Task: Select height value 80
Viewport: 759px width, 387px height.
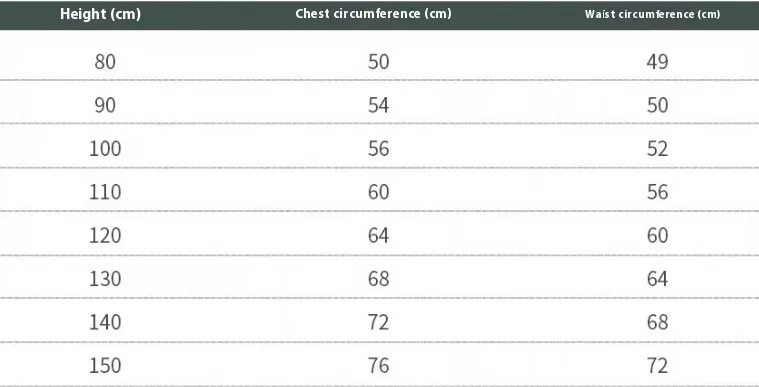Action: click(105, 62)
